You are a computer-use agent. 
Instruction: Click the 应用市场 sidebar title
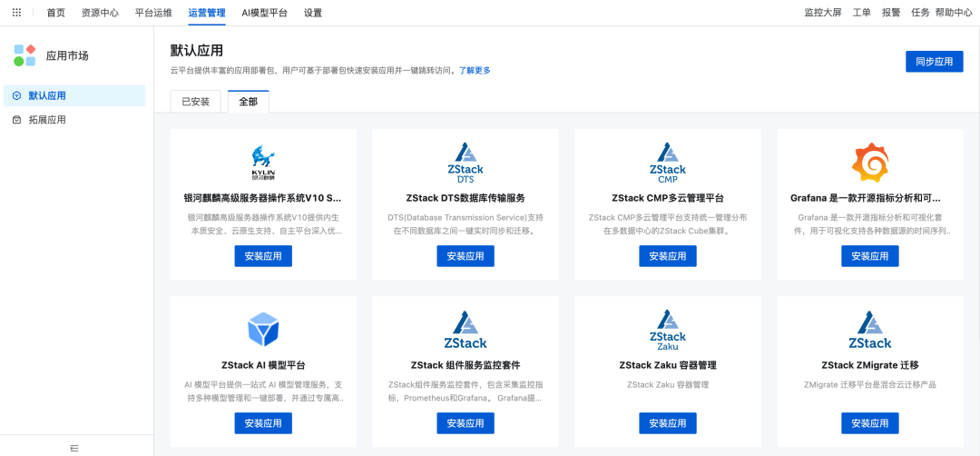[x=67, y=55]
